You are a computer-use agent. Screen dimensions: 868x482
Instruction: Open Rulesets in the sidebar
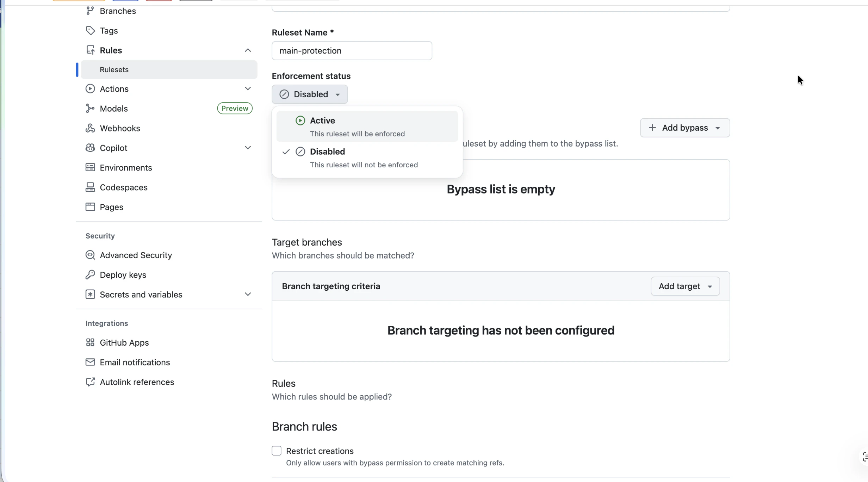pos(114,70)
